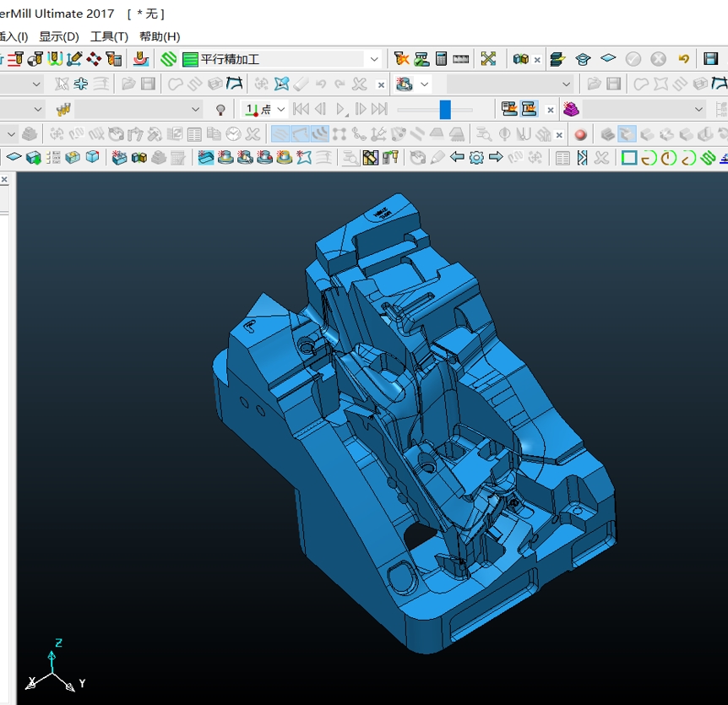Screen dimensions: 728x705
Task: Click the blue plane icon in top toolbar
Action: (608, 58)
